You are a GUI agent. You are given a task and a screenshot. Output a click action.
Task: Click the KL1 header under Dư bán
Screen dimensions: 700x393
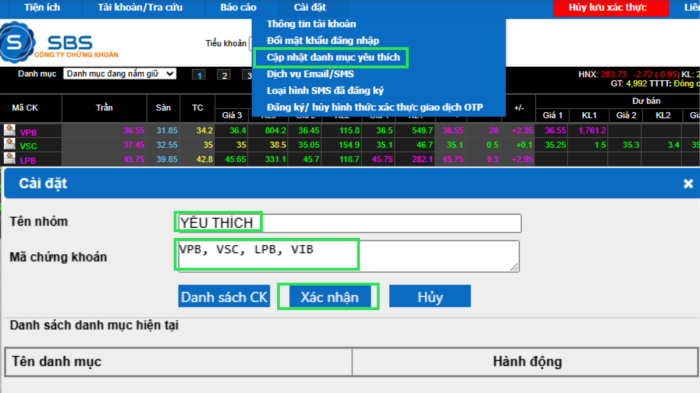click(589, 115)
